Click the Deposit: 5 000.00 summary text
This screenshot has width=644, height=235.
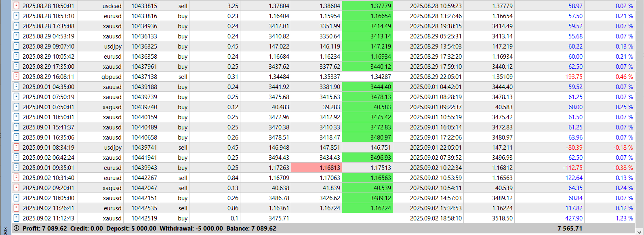point(131,229)
